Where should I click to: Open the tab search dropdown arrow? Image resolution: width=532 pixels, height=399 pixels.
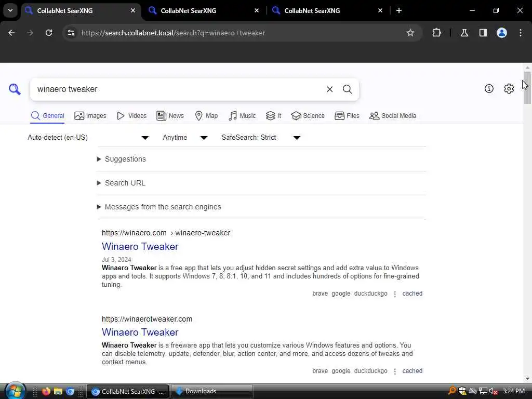tap(10, 10)
